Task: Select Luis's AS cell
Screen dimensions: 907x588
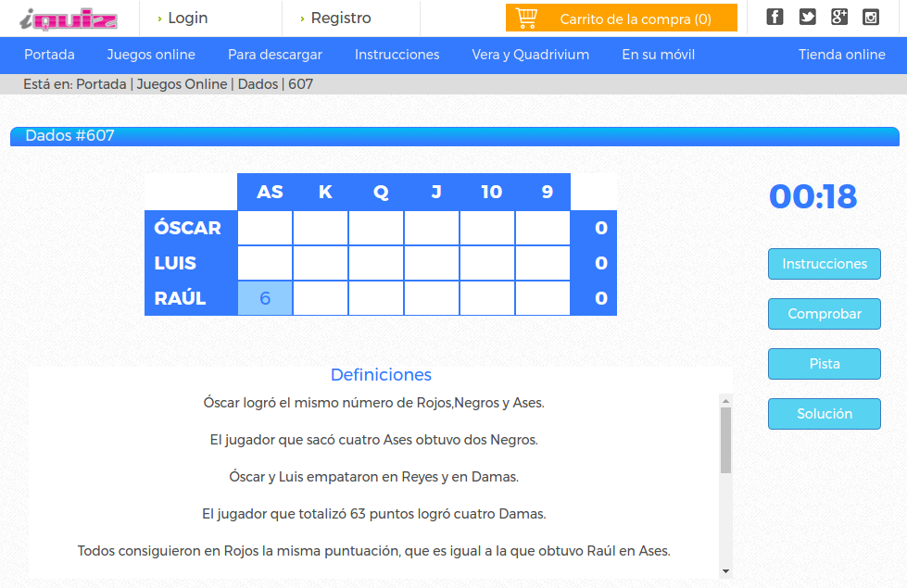Action: [x=265, y=263]
